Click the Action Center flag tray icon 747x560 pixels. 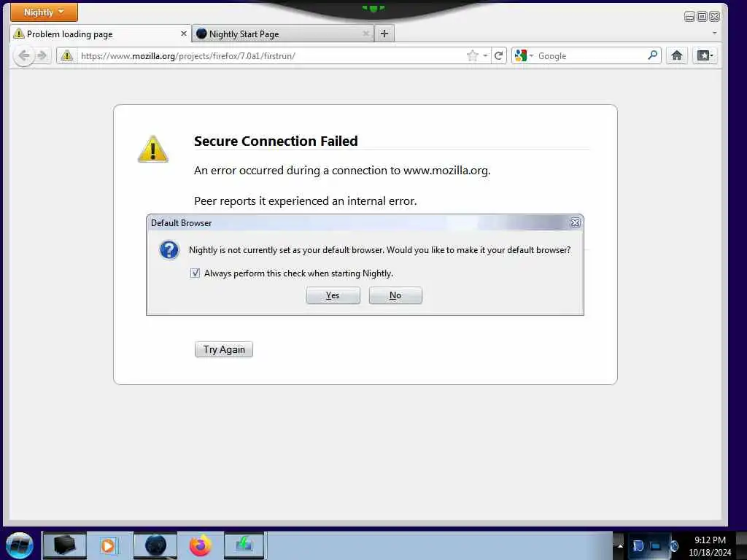[x=638, y=546]
